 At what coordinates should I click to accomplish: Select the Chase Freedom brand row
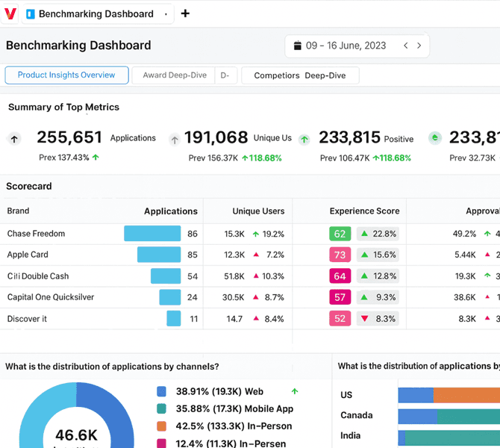coord(250,234)
